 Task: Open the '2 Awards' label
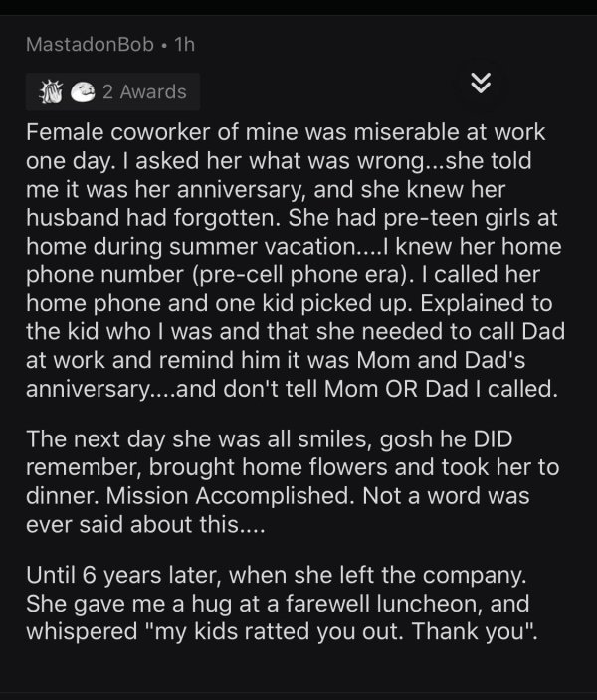(x=144, y=91)
